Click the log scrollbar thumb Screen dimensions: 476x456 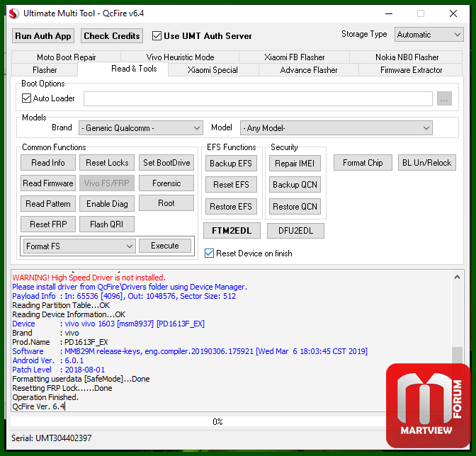[457, 355]
